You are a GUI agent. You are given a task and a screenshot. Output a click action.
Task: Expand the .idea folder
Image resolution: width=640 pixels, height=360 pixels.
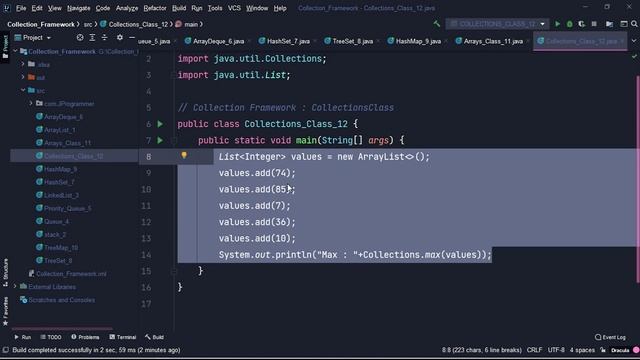click(23, 64)
